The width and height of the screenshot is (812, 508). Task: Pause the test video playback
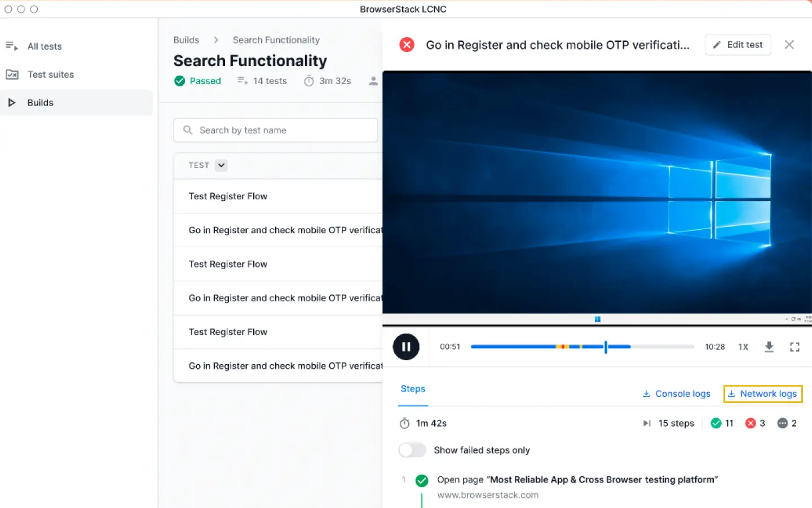point(406,347)
